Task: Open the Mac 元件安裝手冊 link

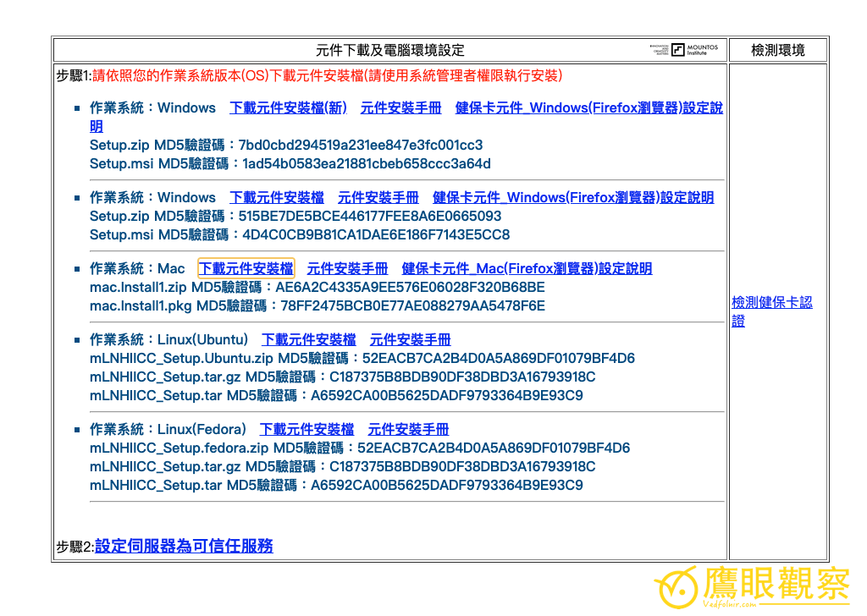Action: (x=347, y=268)
